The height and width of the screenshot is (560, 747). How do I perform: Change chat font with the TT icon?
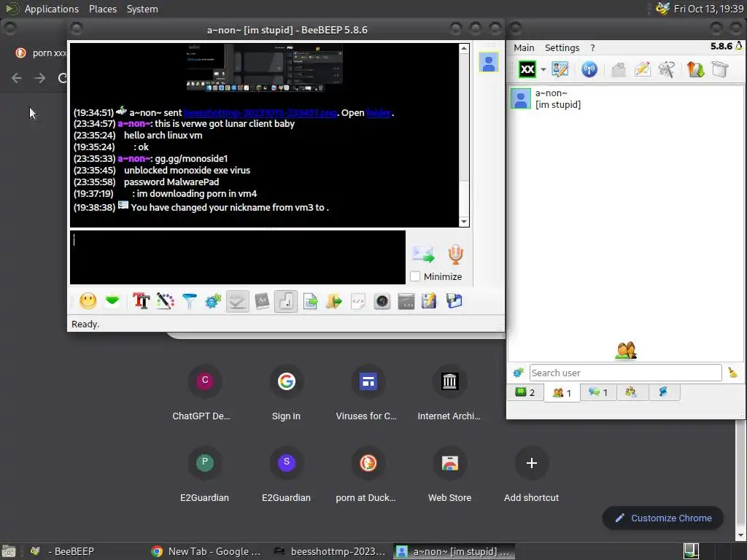[x=141, y=301]
